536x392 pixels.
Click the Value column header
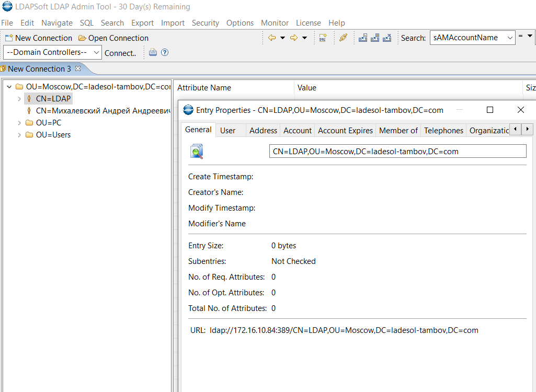[408, 88]
